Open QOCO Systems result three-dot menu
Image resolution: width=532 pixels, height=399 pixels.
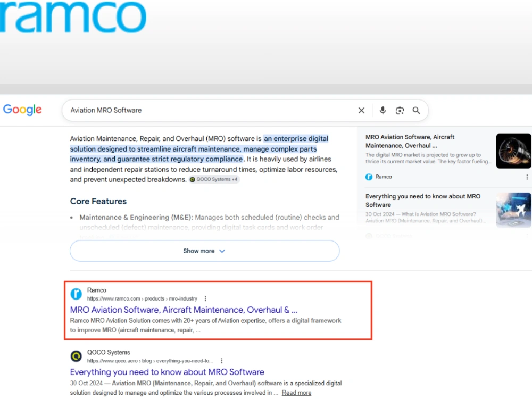click(x=221, y=361)
